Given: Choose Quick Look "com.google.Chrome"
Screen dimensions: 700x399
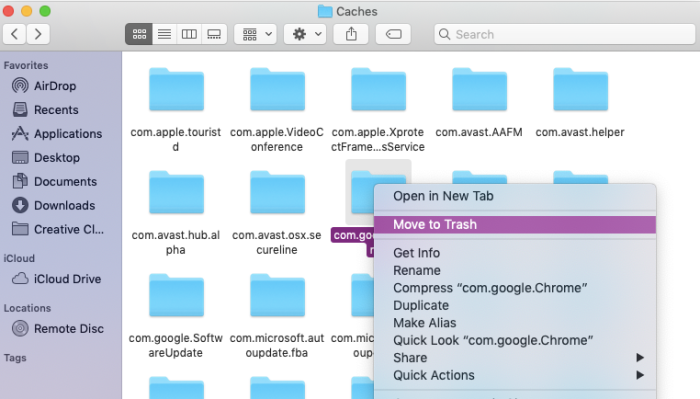Looking at the screenshot, I should (515, 340).
